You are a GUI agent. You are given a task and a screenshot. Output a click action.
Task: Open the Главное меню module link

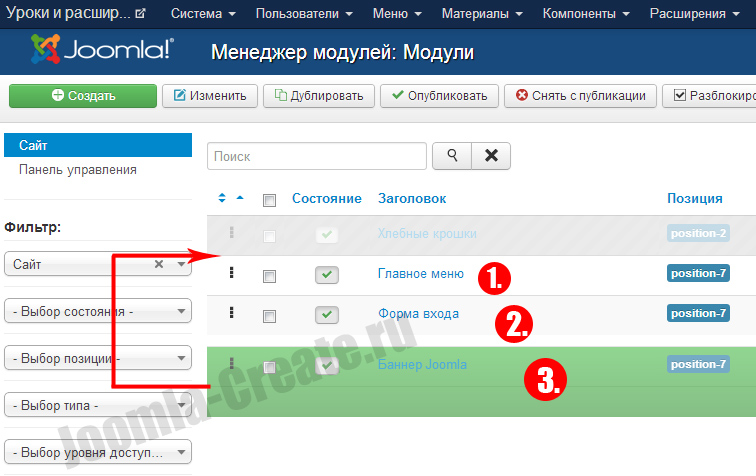point(420,273)
